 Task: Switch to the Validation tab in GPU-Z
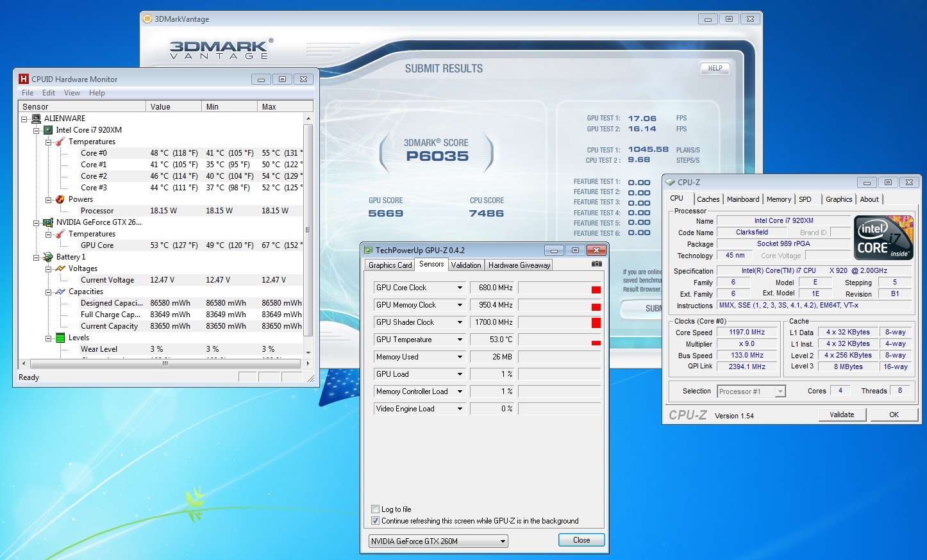466,265
